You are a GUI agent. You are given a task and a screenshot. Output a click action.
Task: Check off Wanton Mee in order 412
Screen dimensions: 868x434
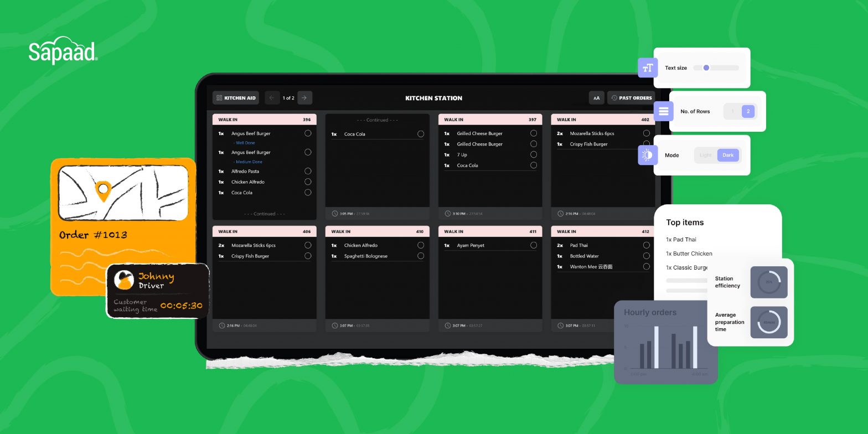647,266
